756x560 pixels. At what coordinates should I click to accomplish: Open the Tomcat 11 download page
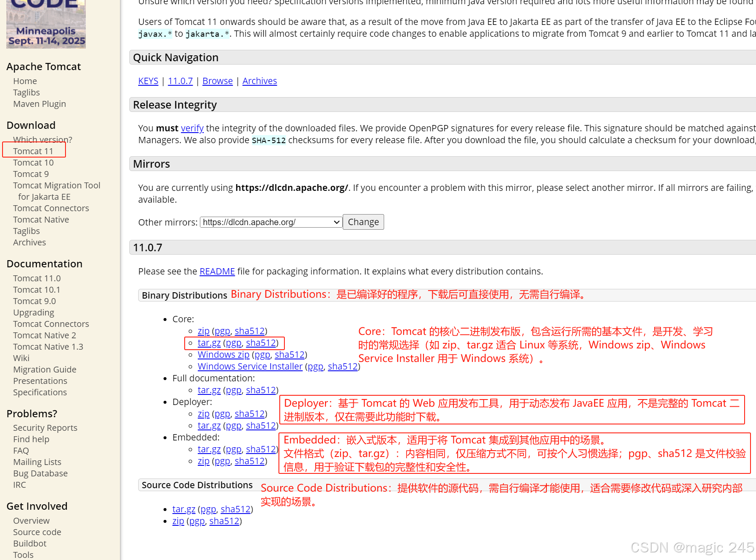(x=33, y=151)
